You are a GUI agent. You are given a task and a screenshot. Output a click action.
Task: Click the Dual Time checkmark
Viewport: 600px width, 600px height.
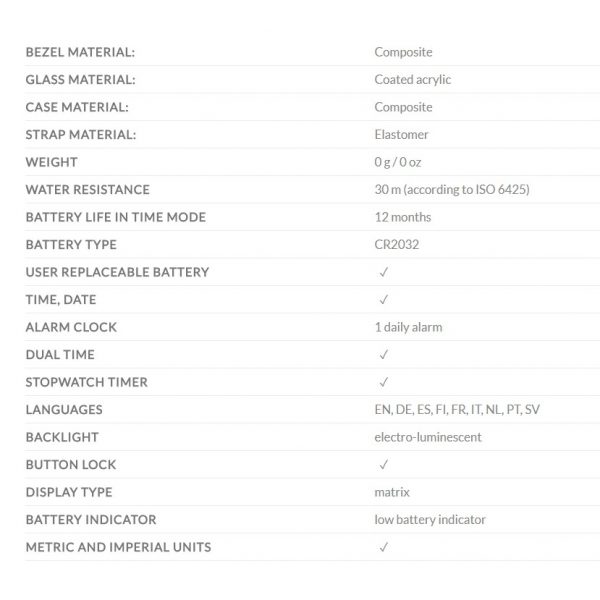point(383,355)
